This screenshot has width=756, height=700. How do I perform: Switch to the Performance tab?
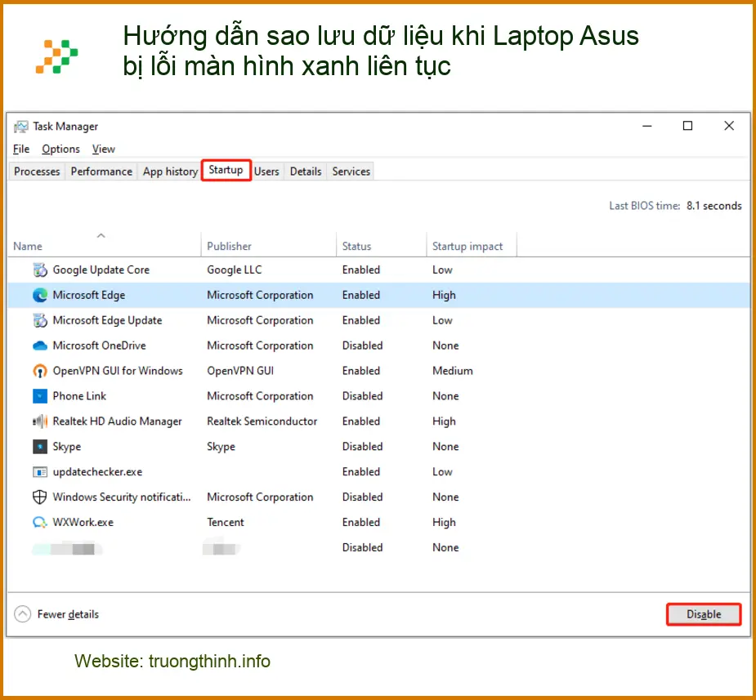(x=101, y=172)
